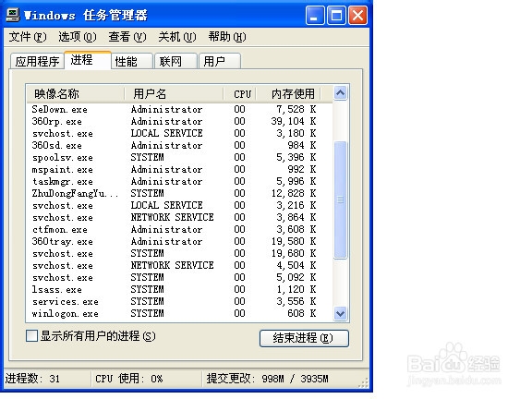Select the 360rp.exe process

tap(180, 122)
